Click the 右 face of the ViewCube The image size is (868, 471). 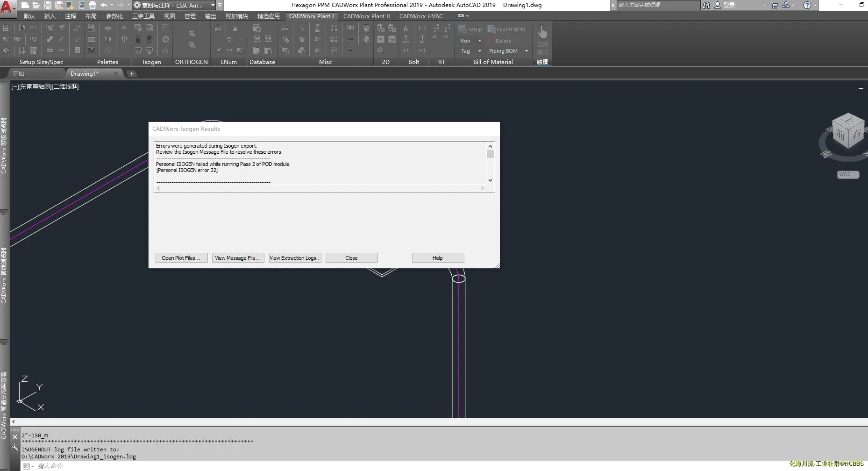pos(856,134)
